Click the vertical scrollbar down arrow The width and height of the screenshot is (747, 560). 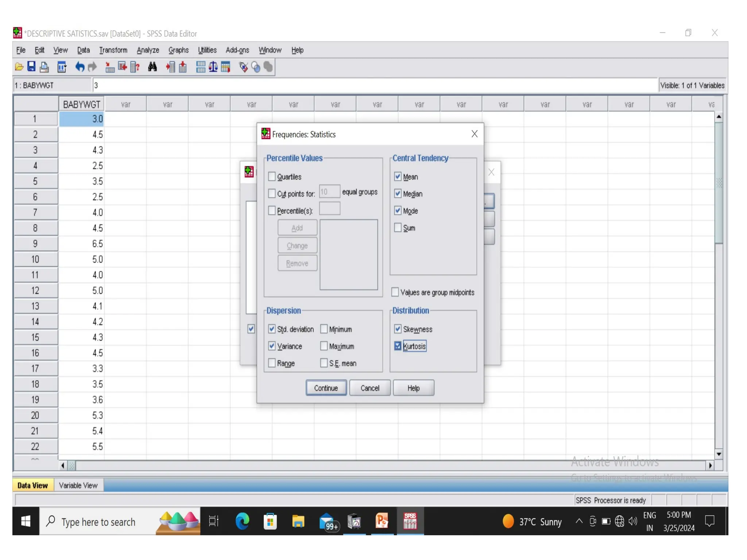pyautogui.click(x=719, y=454)
